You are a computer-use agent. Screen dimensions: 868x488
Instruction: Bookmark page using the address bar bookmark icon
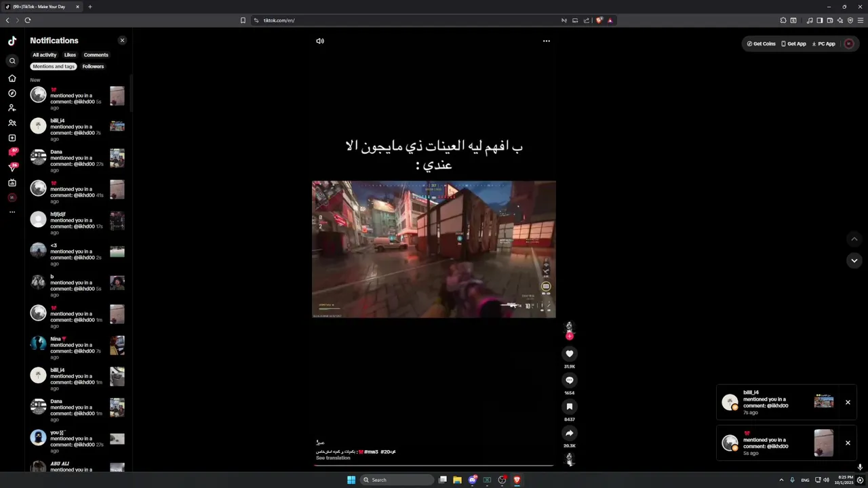[243, 20]
